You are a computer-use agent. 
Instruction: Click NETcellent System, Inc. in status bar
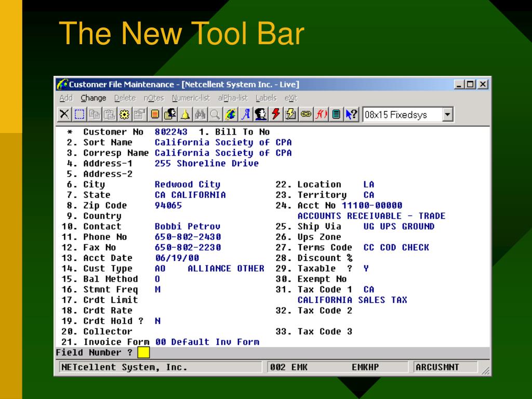pyautogui.click(x=124, y=367)
